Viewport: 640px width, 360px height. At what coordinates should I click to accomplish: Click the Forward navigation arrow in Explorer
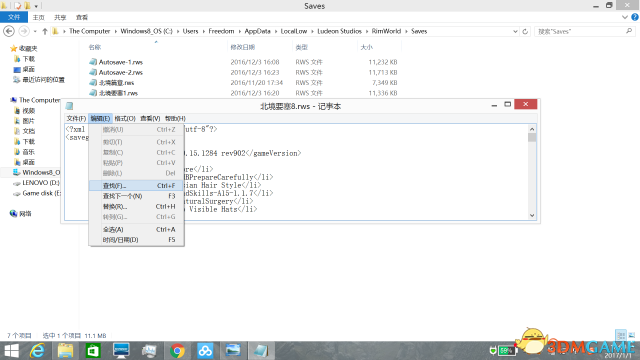[x=24, y=31]
